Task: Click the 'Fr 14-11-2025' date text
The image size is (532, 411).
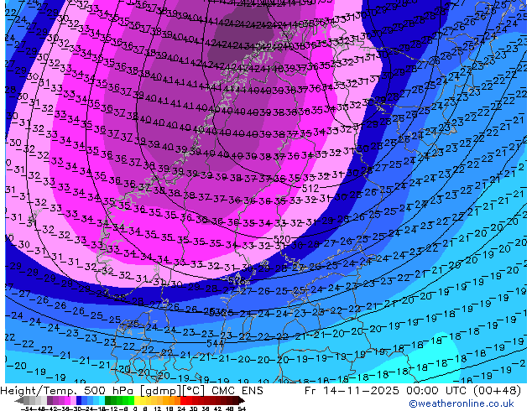Action: tap(352, 391)
